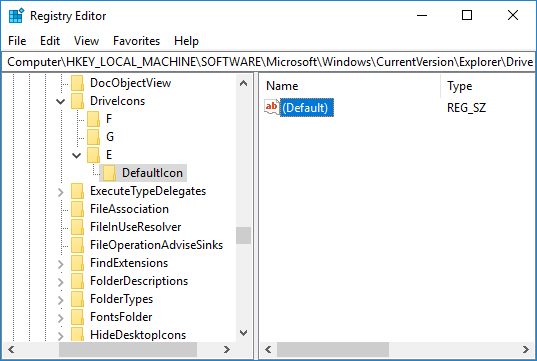Image resolution: width=537 pixels, height=361 pixels.
Task: Expand the FolderDescriptions key
Action: (x=61, y=282)
